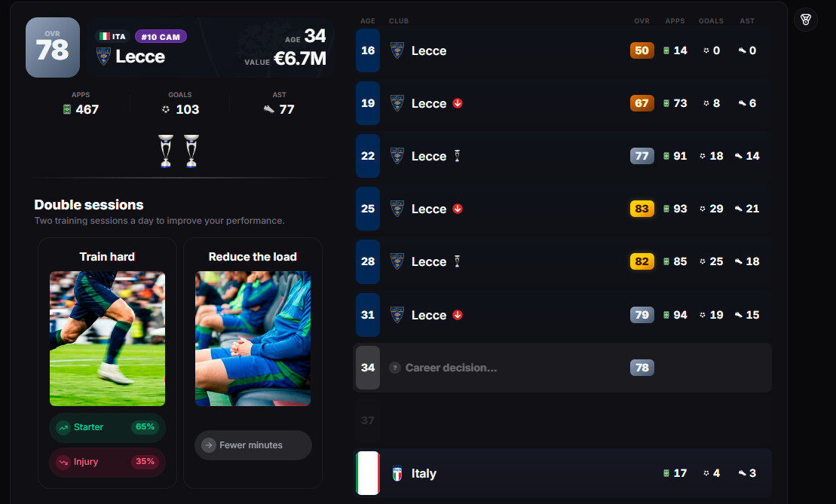Viewport: 836px width, 504px height.
Task: Click the red relegation arrow at age 19
Action: click(x=458, y=102)
